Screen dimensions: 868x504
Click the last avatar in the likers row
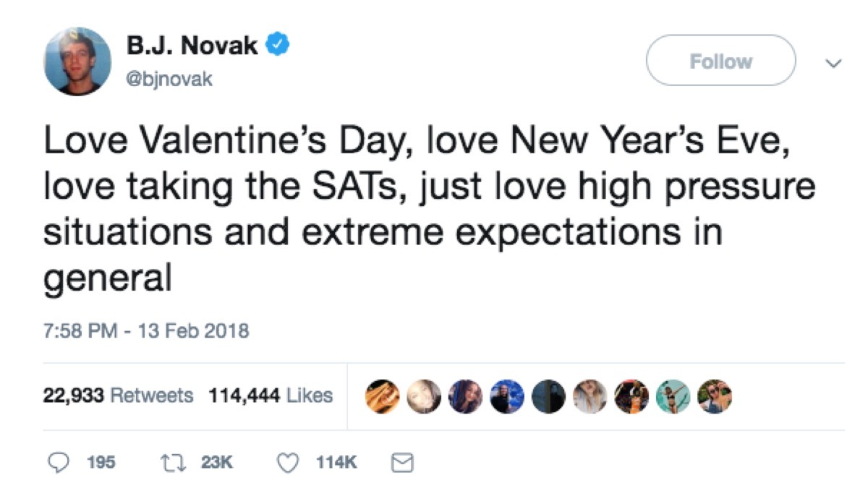pos(713,395)
